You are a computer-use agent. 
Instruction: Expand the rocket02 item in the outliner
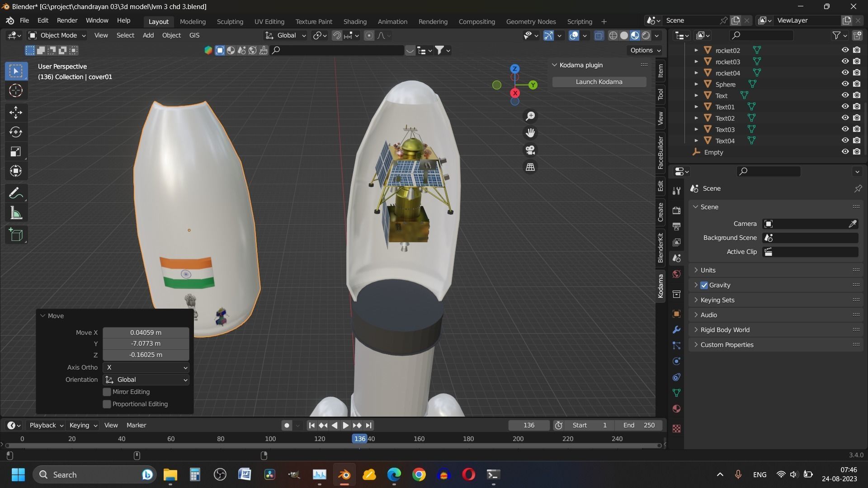pyautogui.click(x=696, y=50)
